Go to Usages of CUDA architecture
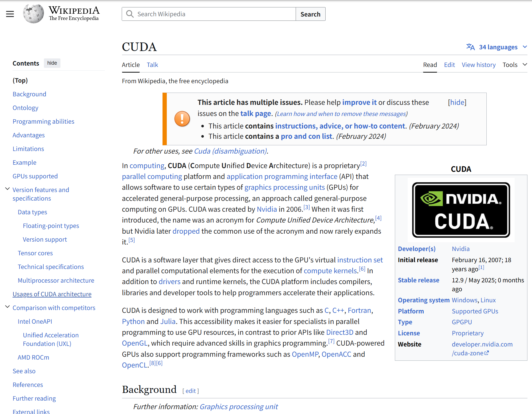This screenshot has width=532, height=414. (x=52, y=294)
